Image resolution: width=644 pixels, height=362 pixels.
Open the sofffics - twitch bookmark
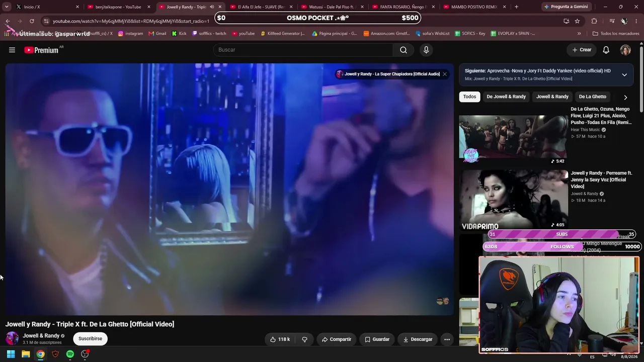(x=209, y=34)
